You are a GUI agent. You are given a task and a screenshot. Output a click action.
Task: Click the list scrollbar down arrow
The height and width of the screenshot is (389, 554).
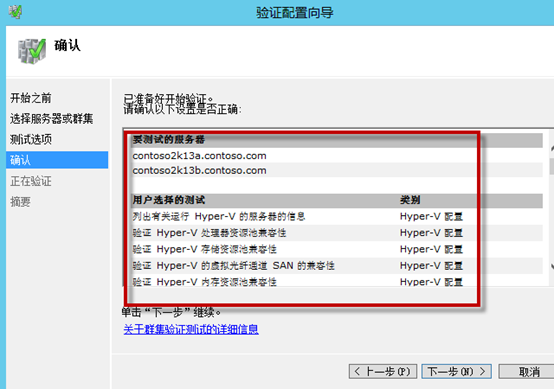(x=552, y=267)
